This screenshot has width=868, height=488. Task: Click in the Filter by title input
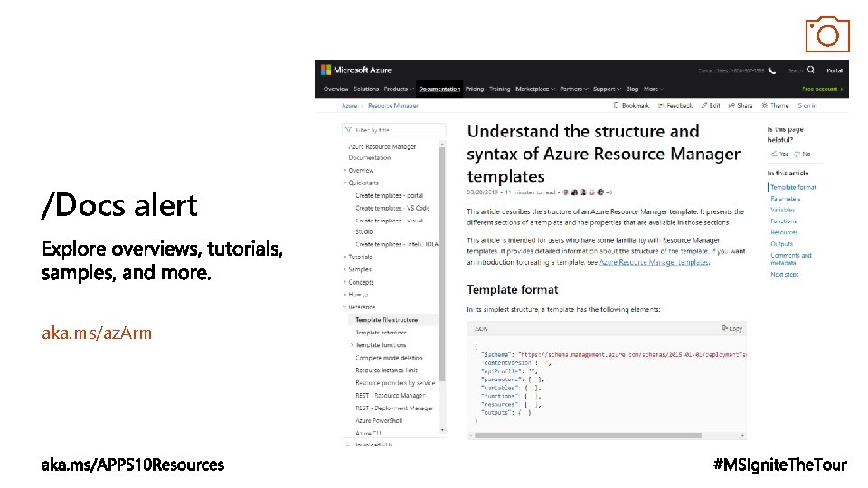pyautogui.click(x=393, y=129)
